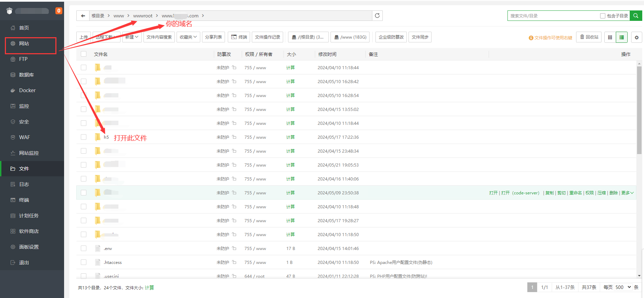Toggle the select-all checkbox in header
Image resolution: width=644 pixels, height=298 pixels.
[84, 54]
